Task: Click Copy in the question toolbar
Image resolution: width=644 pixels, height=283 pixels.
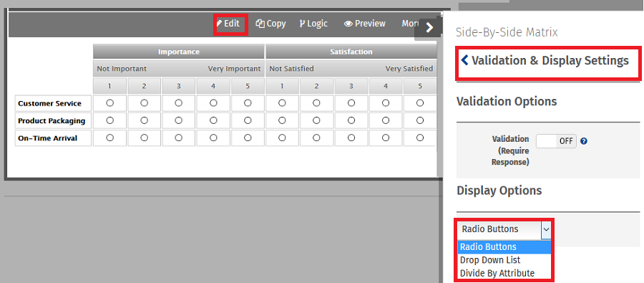Action: 270,24
